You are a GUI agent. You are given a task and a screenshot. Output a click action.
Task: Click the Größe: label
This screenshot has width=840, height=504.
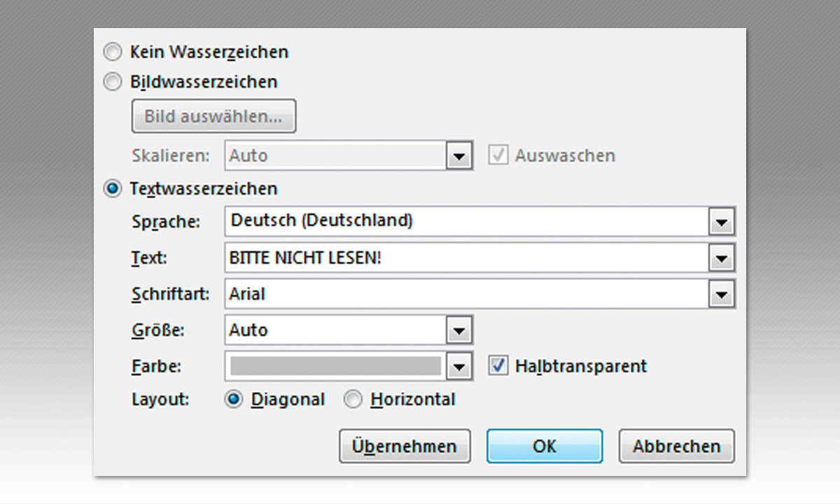pyautogui.click(x=158, y=330)
